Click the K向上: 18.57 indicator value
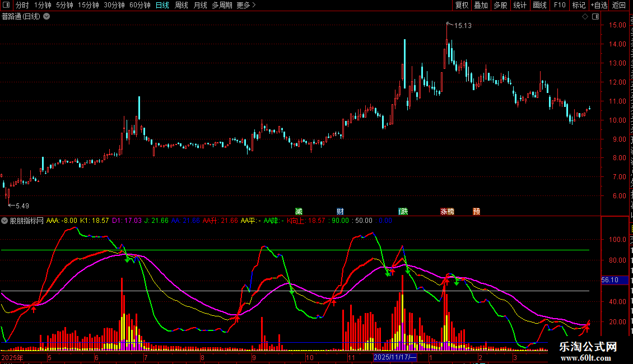 coord(306,221)
